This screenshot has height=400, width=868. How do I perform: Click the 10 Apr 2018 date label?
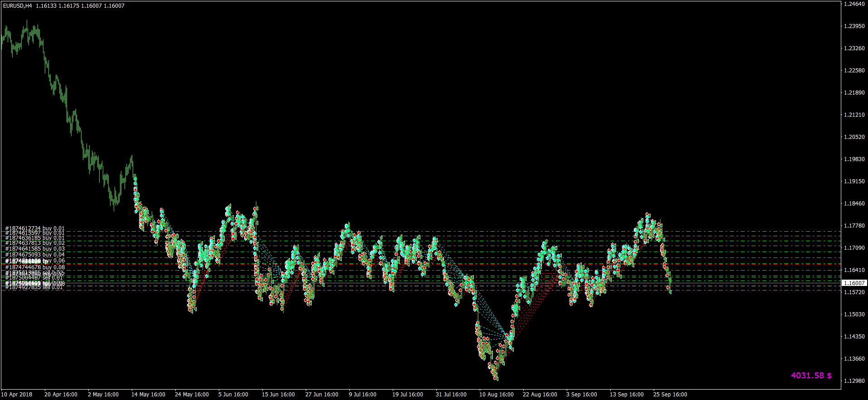tap(17, 395)
